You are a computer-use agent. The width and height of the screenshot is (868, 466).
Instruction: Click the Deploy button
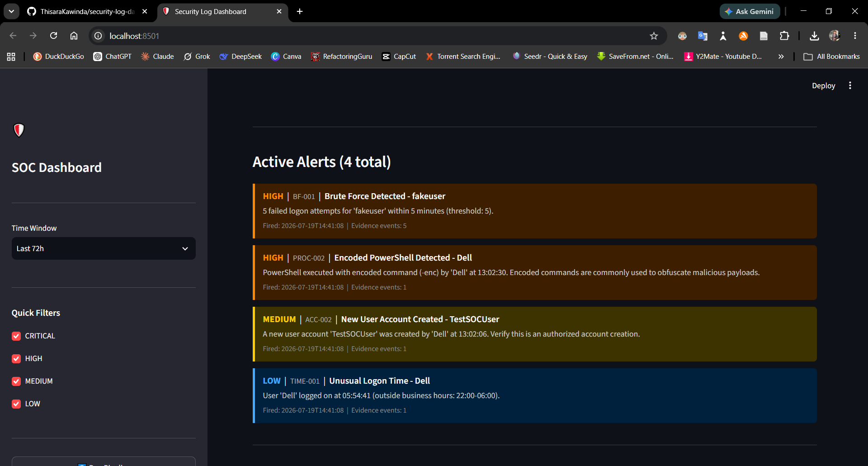click(823, 86)
